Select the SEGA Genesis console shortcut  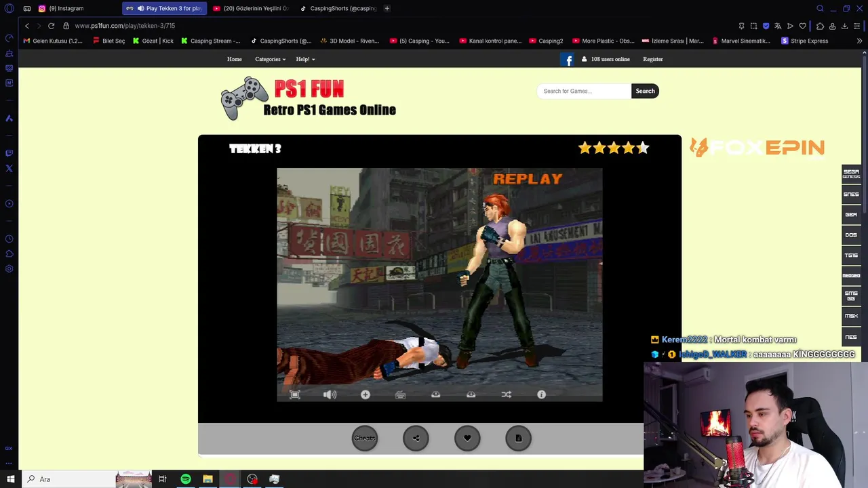851,174
